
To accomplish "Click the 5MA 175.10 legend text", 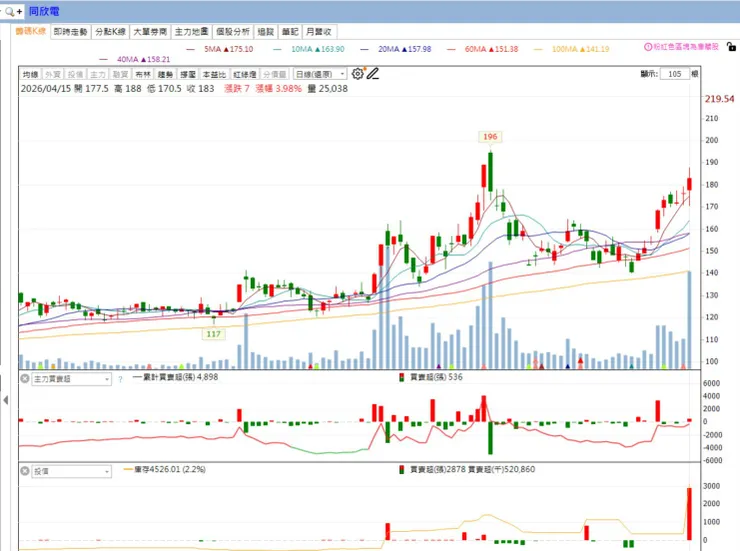I will tap(228, 49).
